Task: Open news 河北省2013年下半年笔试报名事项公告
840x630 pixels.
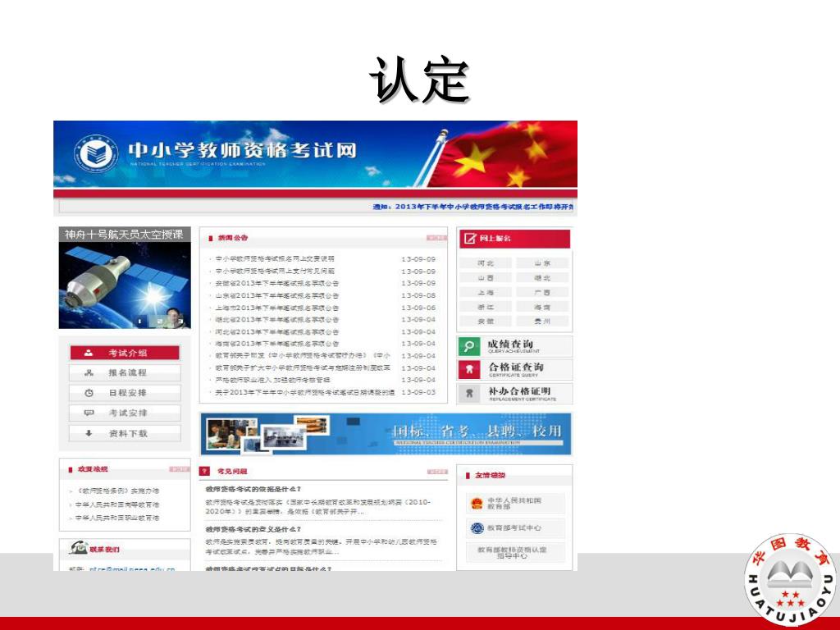Action: pos(277,331)
